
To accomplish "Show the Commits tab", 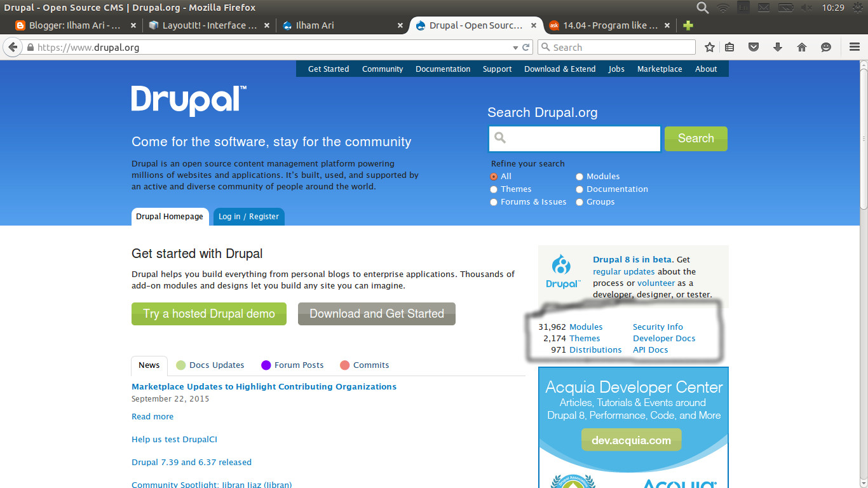I will click(x=364, y=365).
